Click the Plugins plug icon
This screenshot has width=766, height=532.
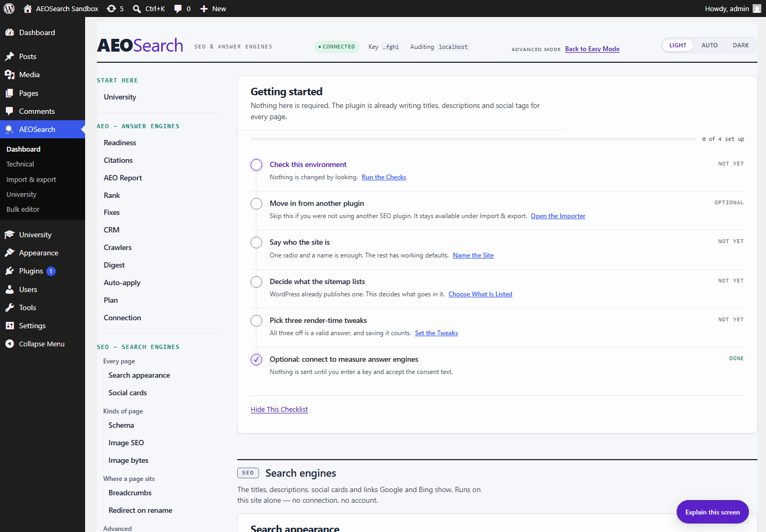coord(10,271)
